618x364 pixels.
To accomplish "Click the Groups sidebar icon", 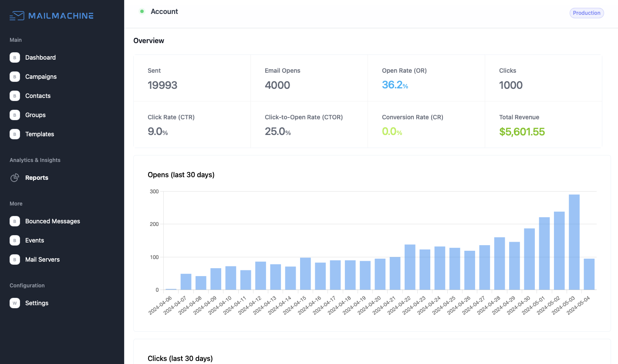I will coord(15,115).
